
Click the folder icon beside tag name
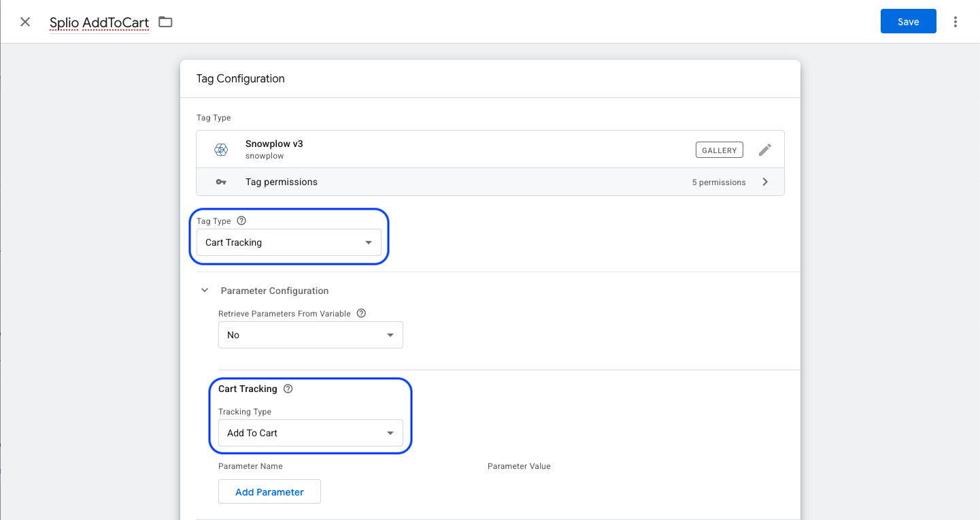(x=165, y=22)
